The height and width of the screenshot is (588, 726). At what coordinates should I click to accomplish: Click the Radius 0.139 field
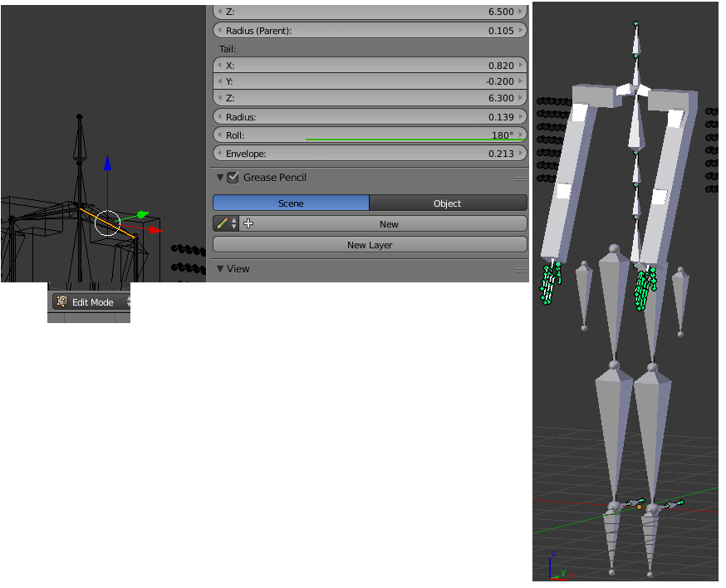370,116
